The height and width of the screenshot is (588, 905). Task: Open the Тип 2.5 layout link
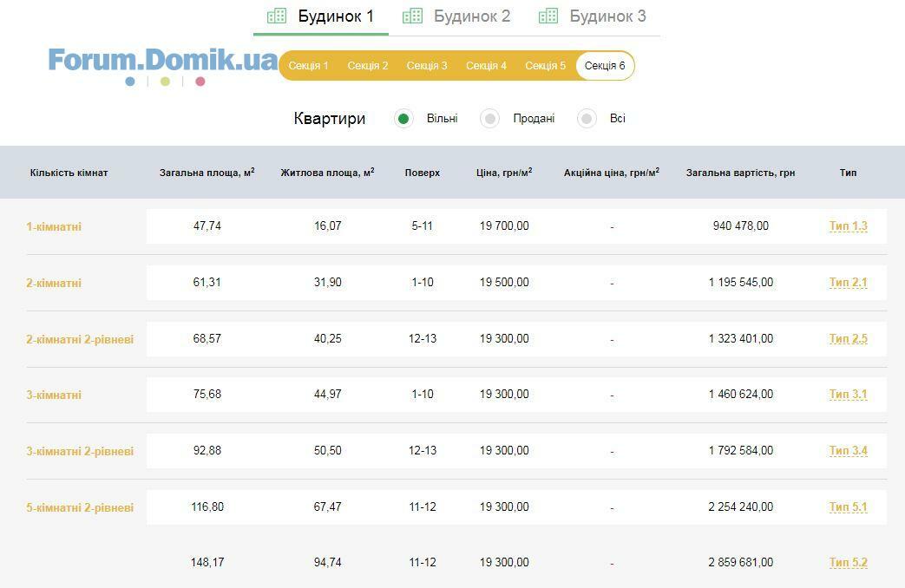click(848, 338)
